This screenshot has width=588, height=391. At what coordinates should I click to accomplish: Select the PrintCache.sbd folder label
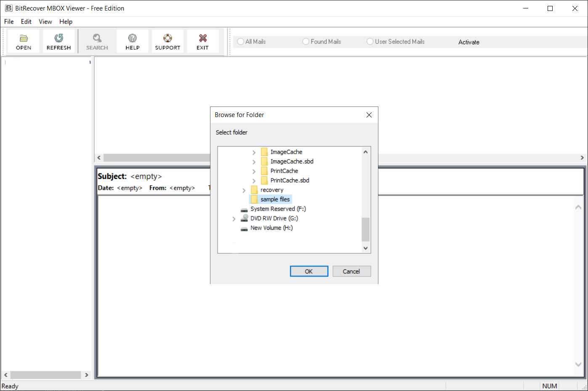point(290,181)
